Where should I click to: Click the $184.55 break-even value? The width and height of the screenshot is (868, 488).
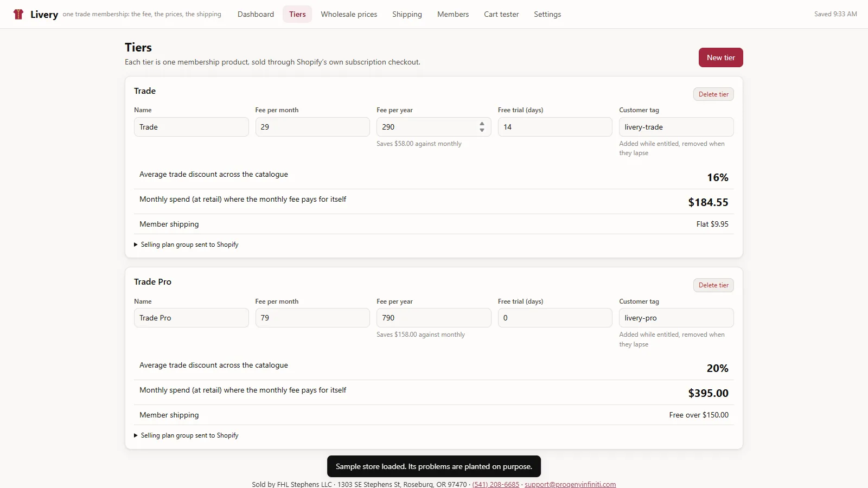[x=708, y=202]
